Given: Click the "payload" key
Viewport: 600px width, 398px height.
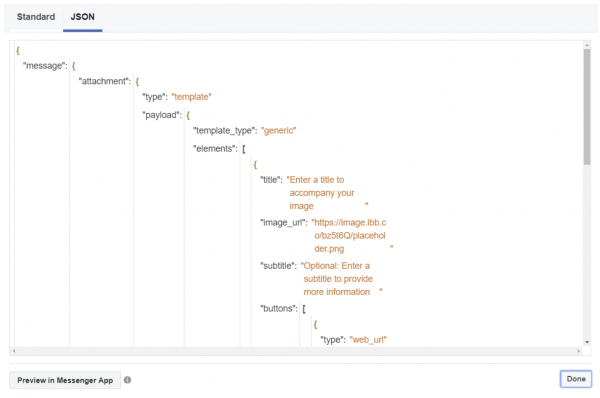Looking at the screenshot, I should pyautogui.click(x=161, y=115).
